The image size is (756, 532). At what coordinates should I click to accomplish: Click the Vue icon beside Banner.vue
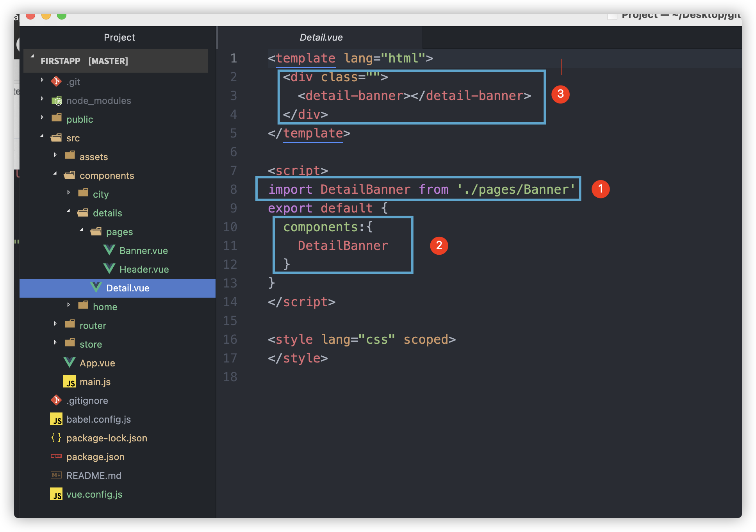click(x=109, y=250)
